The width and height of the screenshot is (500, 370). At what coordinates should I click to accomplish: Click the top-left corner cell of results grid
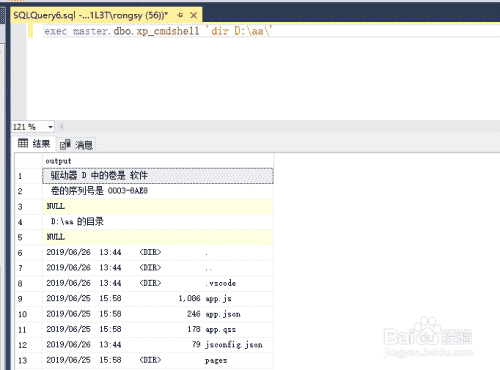(29, 161)
